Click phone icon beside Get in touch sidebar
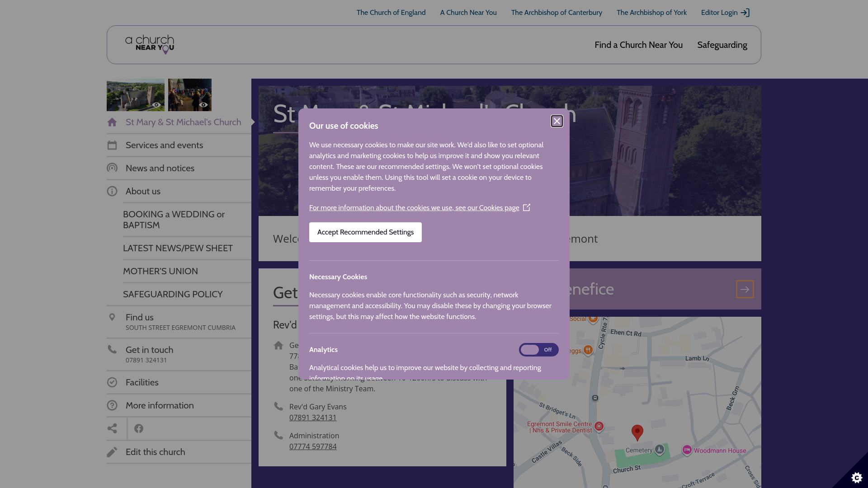868x488 pixels. point(112,349)
